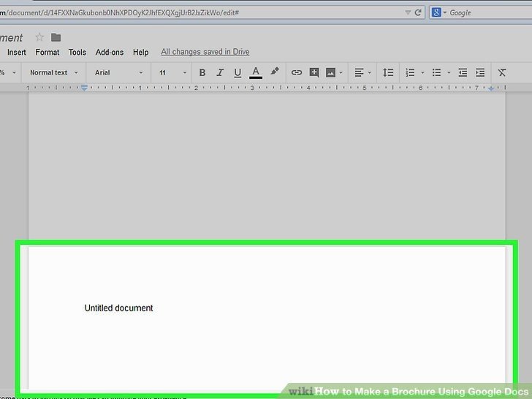Open line spacing options
Image resolution: width=532 pixels, height=399 pixels.
tap(388, 72)
